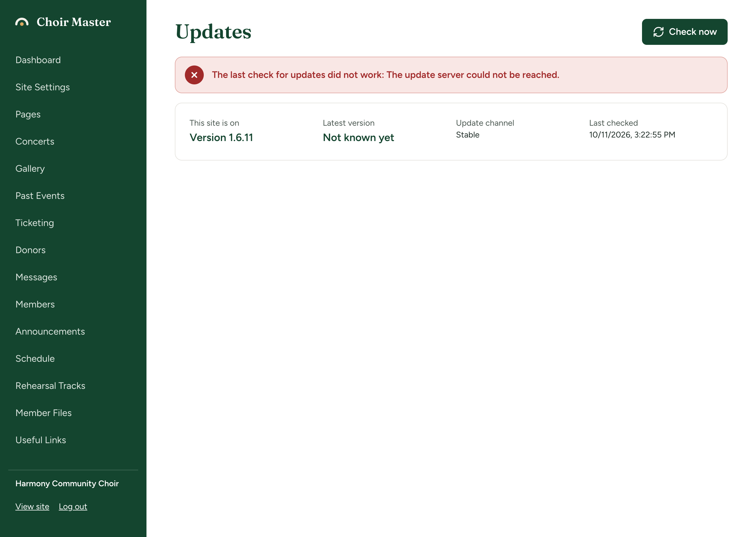The width and height of the screenshot is (756, 537).
Task: Click the Choir Master logo icon
Action: tap(22, 22)
